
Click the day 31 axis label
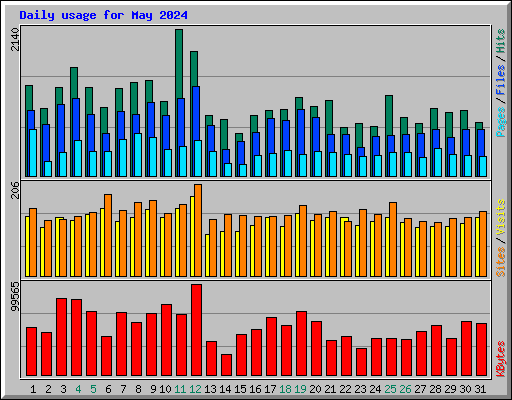[480, 389]
